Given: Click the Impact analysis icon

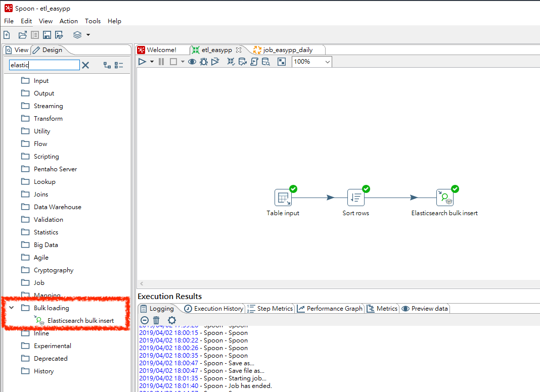Looking at the screenshot, I should tap(243, 62).
